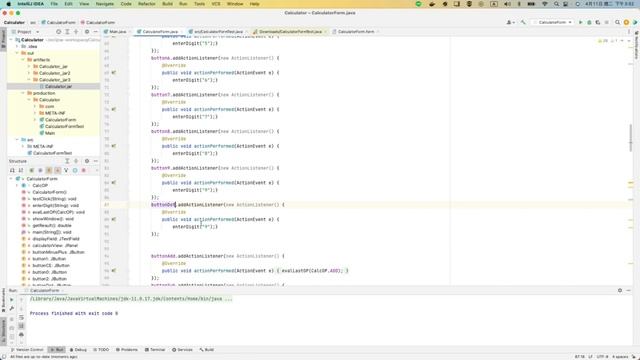Toggle soft-wrap in Run console
This screenshot has height=360, width=640.
[x=21, y=317]
